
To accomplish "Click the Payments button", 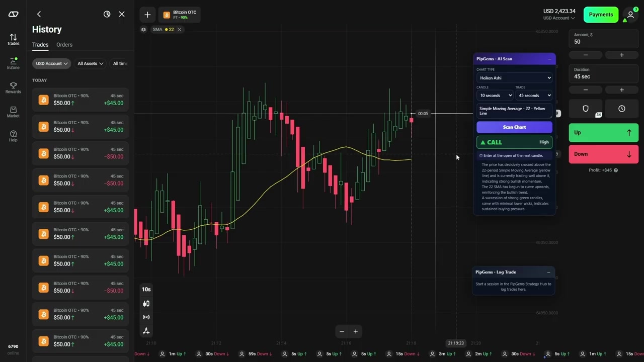I will 601,15.
